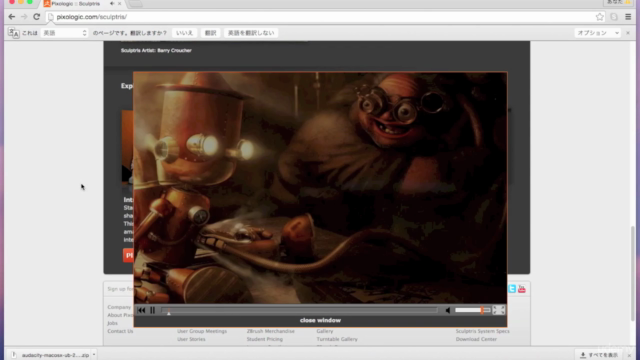
Task: Open a new tab
Action: click(136, 4)
